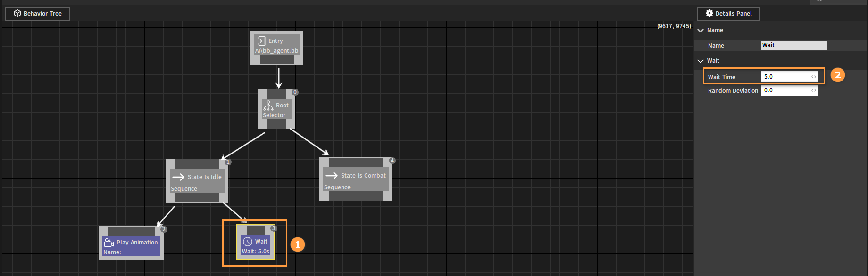Click the State Is Idle arrow icon
The image size is (868, 276).
click(178, 177)
